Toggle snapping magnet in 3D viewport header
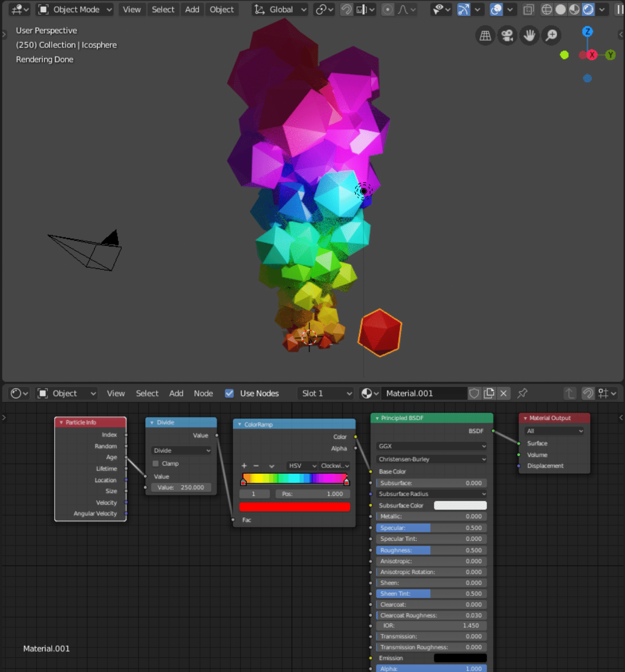Viewport: 625px width, 672px height. coord(346,9)
